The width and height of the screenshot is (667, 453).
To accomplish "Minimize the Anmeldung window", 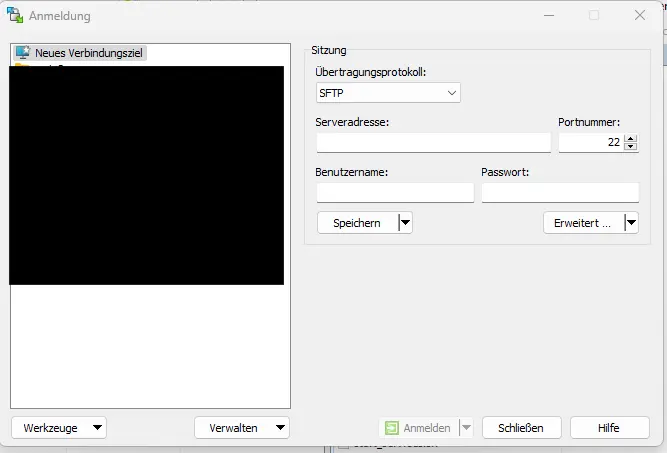I will point(549,15).
